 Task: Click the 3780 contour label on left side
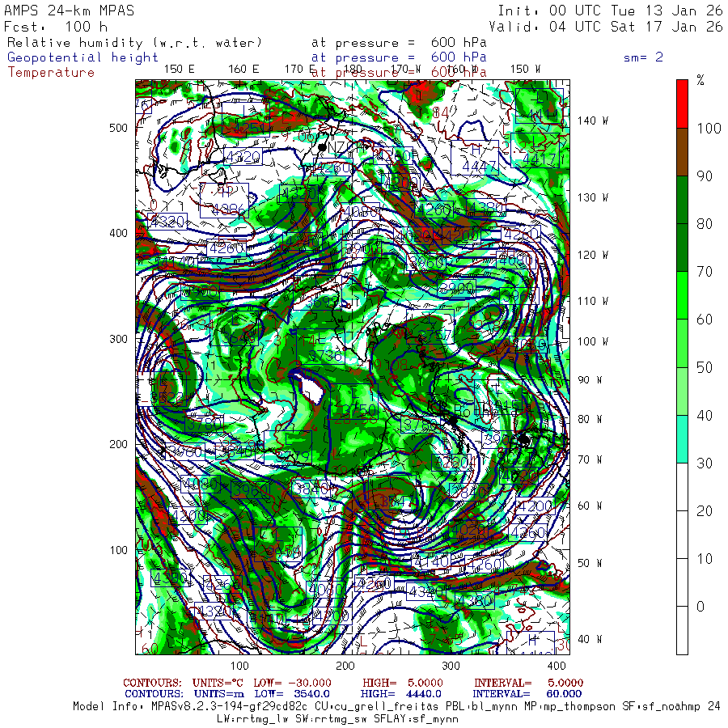click(205, 422)
